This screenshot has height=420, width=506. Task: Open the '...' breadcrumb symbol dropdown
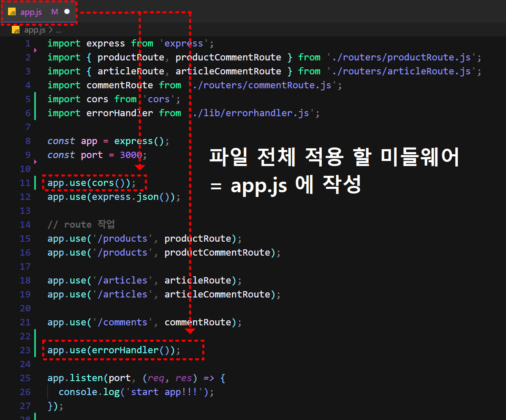58,30
